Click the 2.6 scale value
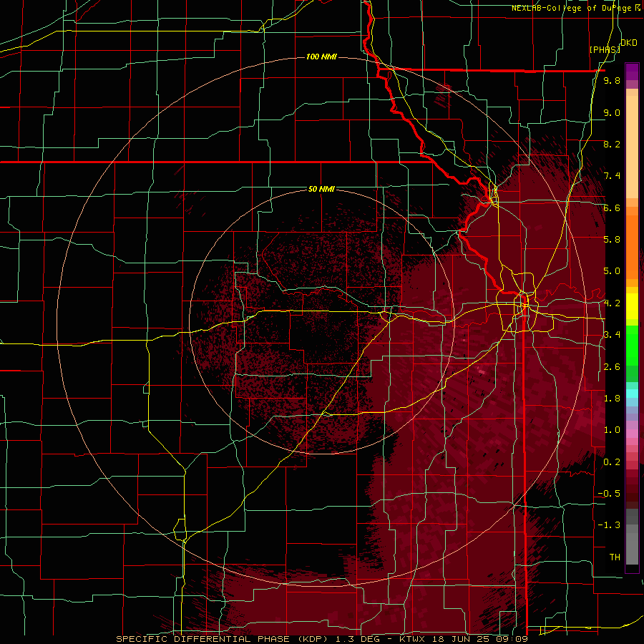Viewport: 644px width, 644px height. [x=612, y=366]
